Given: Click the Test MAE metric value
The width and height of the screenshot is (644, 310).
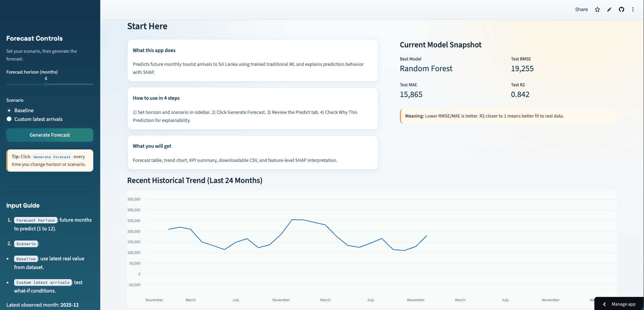Looking at the screenshot, I should pos(411,94).
